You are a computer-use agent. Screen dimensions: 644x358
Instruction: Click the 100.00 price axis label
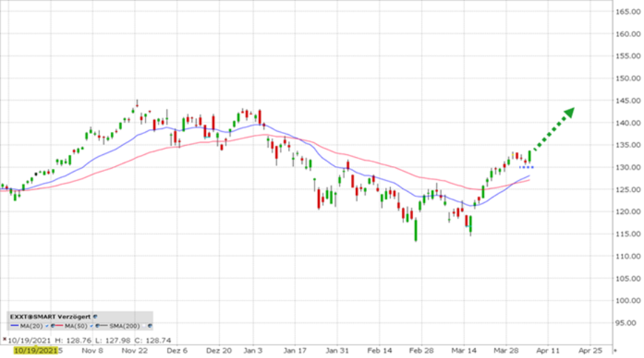pyautogui.click(x=627, y=300)
